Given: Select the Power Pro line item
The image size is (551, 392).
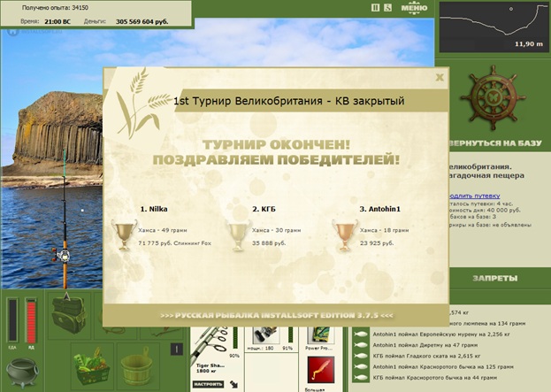Looking at the screenshot, I should (319, 335).
